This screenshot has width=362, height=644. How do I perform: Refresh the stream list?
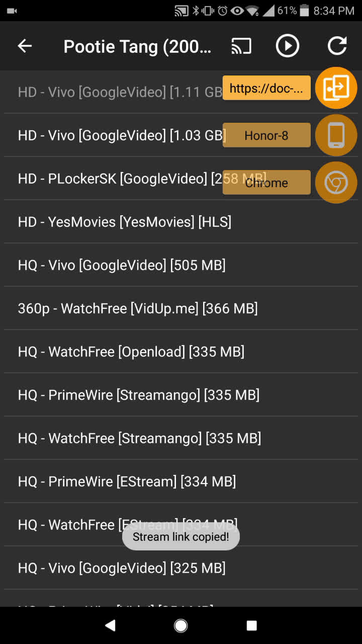pos(337,46)
